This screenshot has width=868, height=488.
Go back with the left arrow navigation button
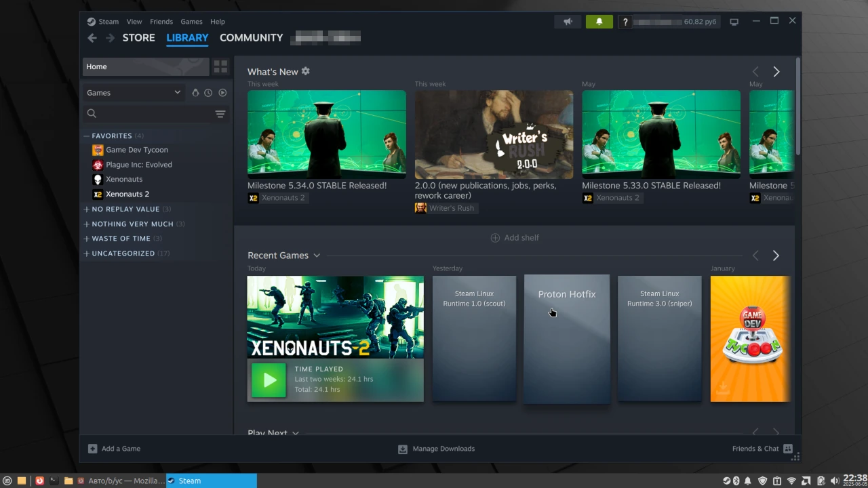pos(92,38)
